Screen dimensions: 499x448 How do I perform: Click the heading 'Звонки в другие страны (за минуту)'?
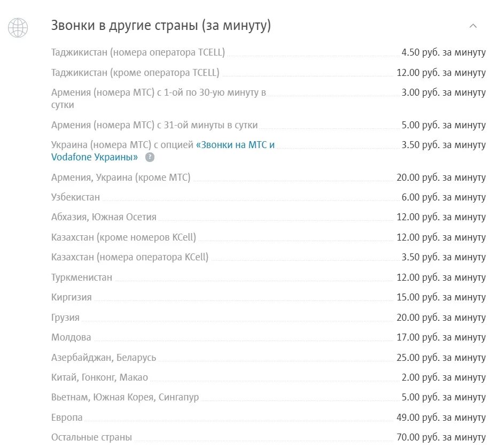pos(161,26)
